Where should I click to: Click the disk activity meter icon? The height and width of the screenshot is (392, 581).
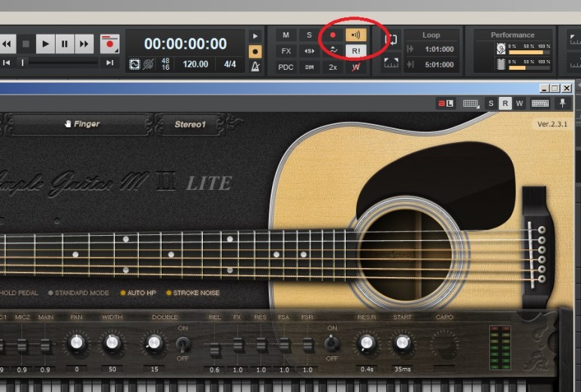coord(501,49)
